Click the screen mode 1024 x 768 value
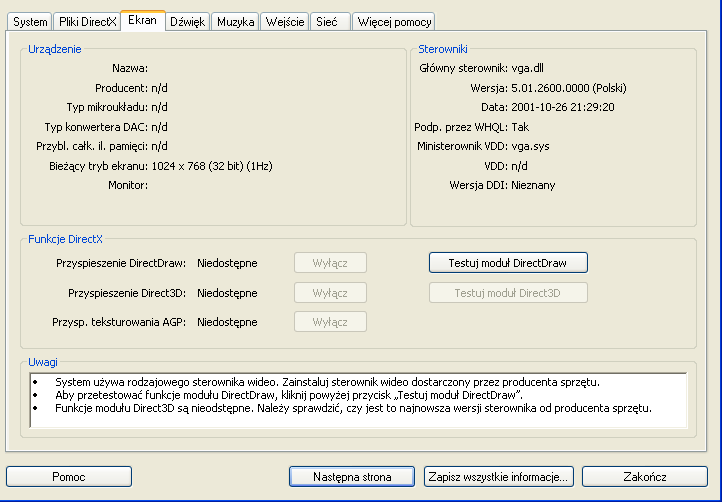 coord(212,166)
